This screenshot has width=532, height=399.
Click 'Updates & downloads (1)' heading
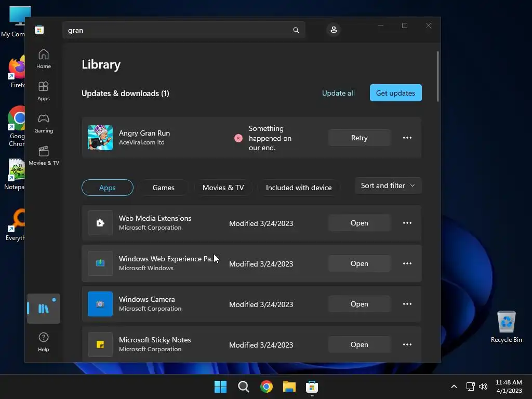pos(125,94)
